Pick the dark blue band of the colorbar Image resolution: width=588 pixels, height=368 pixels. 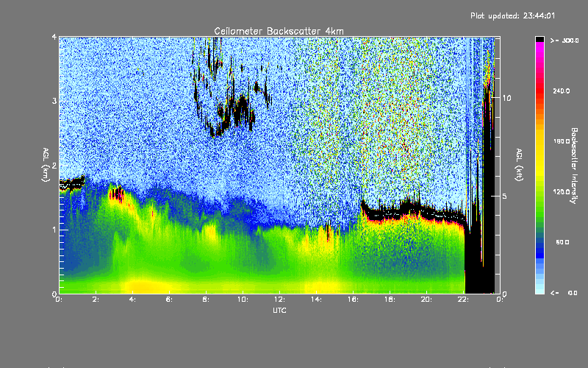[539, 250]
